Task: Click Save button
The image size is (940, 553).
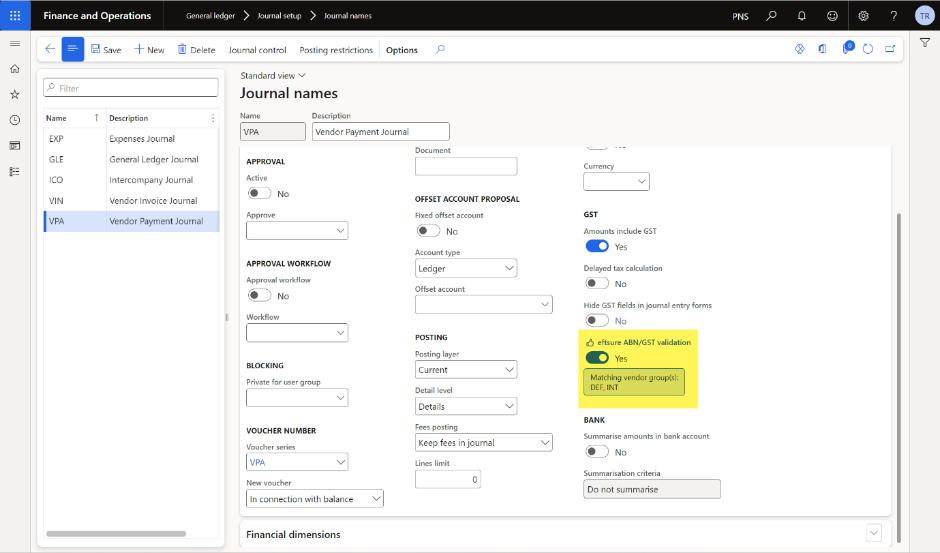Action: [106, 50]
